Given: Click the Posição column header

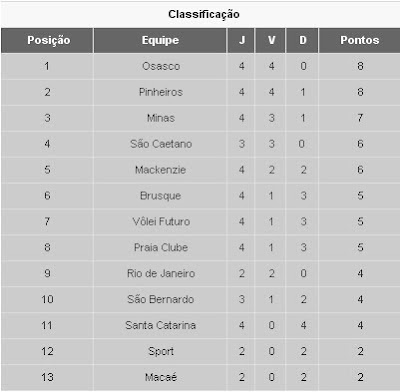Looking at the screenshot, I should 47,40.
